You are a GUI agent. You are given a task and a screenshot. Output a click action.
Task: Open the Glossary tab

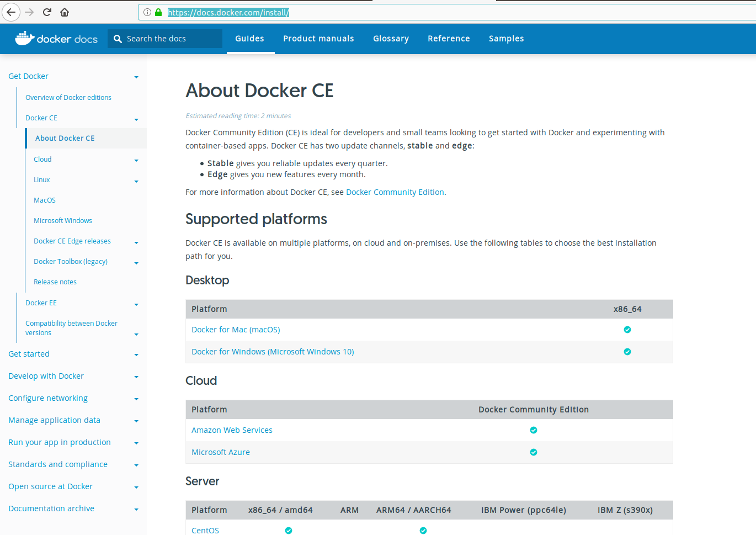pos(391,39)
